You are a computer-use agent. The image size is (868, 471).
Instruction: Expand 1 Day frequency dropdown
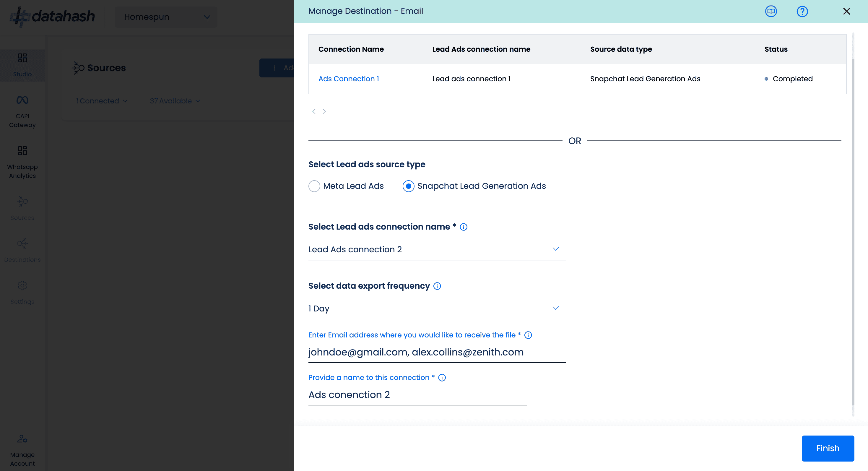[x=437, y=308]
